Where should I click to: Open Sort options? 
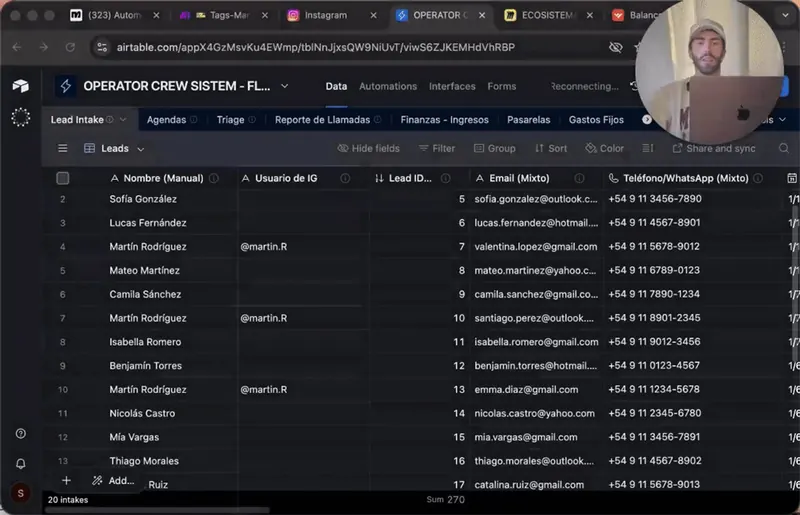[x=551, y=149]
